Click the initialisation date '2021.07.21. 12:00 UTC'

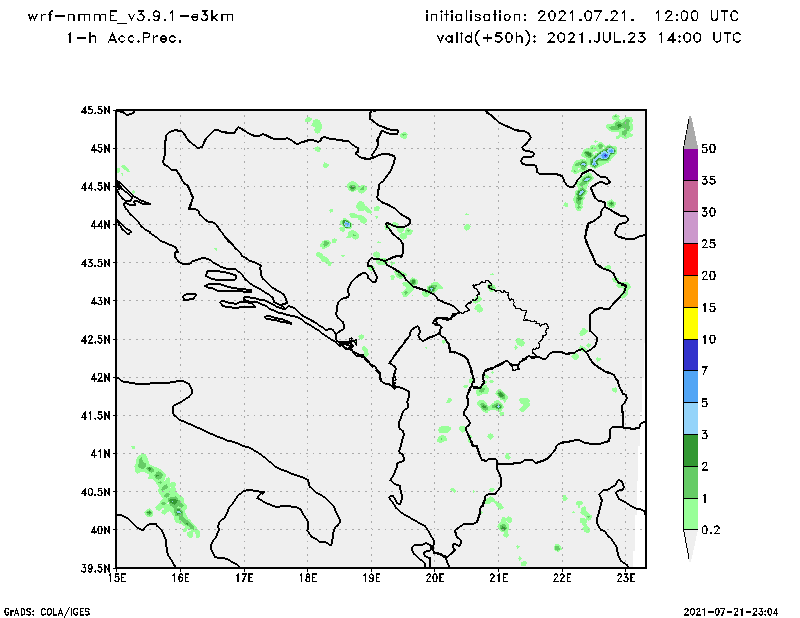(x=638, y=16)
